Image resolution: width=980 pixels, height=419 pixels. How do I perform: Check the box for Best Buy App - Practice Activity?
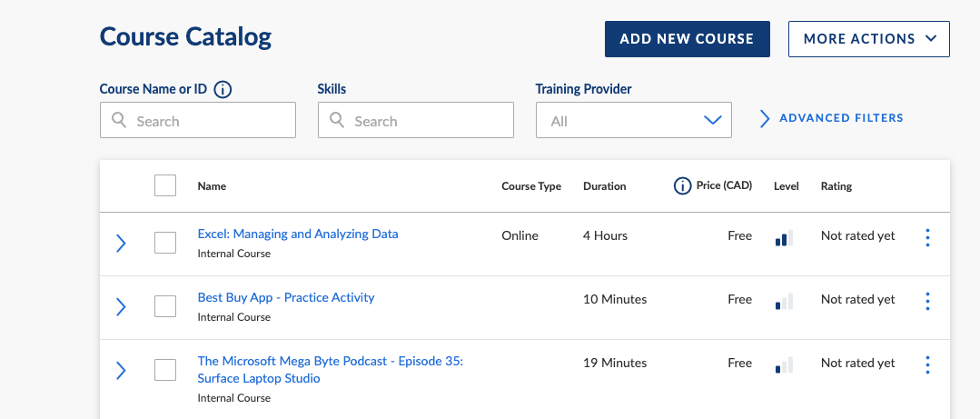click(x=165, y=306)
